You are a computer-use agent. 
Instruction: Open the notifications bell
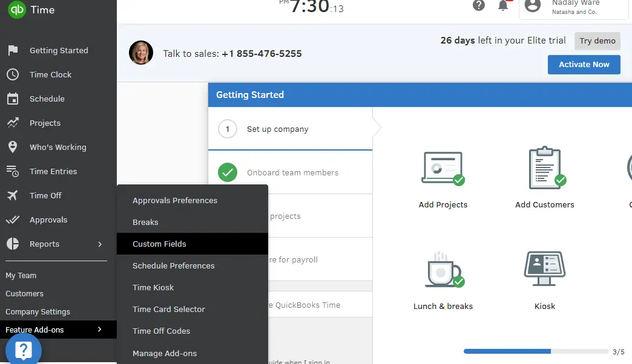(x=503, y=5)
